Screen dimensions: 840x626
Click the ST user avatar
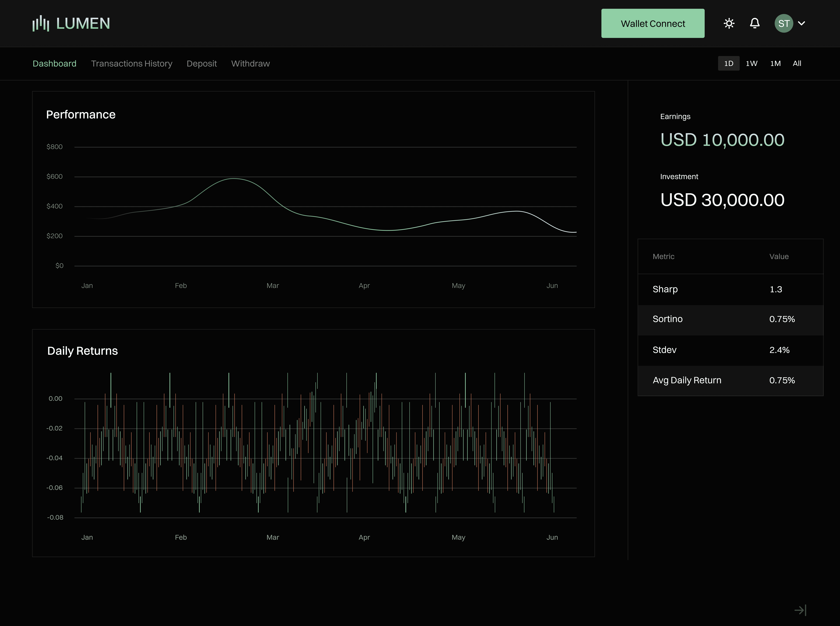[x=784, y=23]
